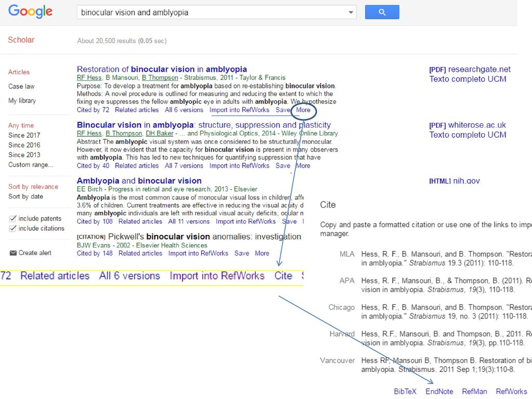Image resolution: width=532 pixels, height=399 pixels.
Task: Click the Create alert link text
Action: pyautogui.click(x=35, y=253)
